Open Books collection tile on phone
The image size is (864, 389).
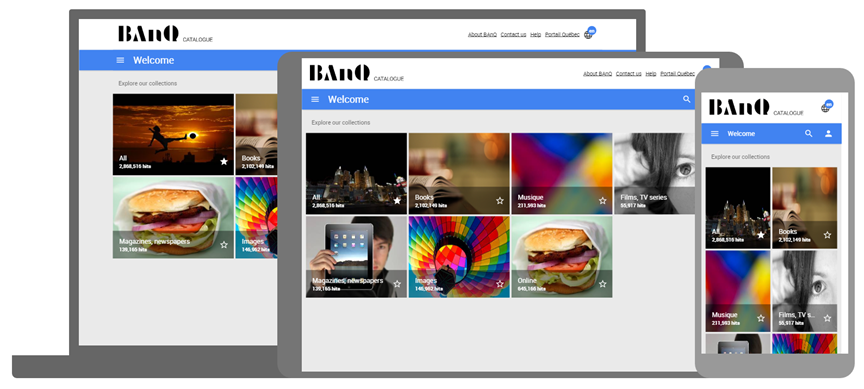(x=804, y=208)
